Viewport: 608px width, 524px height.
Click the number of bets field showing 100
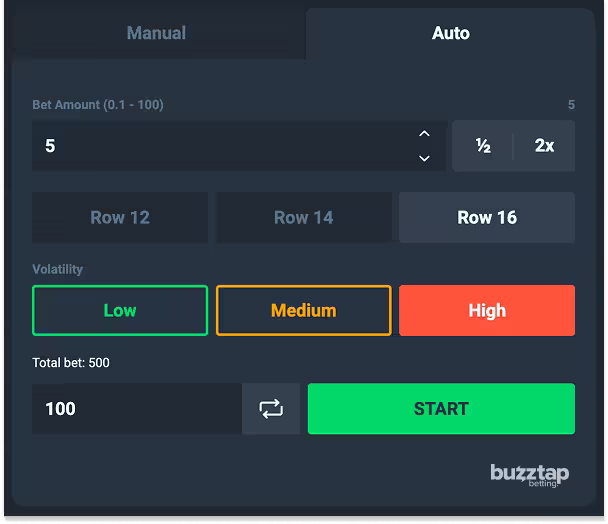[x=137, y=409]
